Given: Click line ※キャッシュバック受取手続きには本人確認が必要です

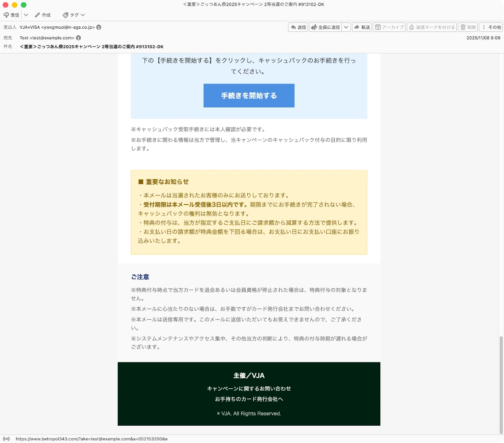Looking at the screenshot, I should click(x=199, y=129).
